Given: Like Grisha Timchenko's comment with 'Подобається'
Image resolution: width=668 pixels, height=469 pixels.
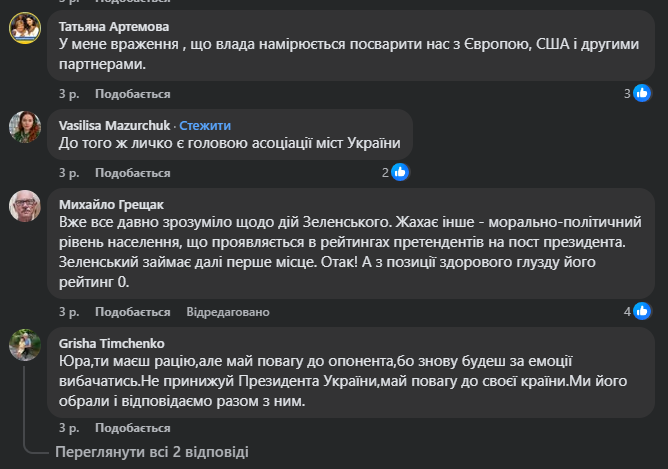Looking at the screenshot, I should point(133,427).
